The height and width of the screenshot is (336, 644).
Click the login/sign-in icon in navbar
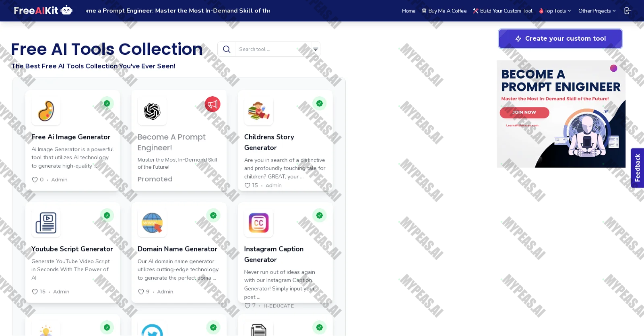coord(627,11)
